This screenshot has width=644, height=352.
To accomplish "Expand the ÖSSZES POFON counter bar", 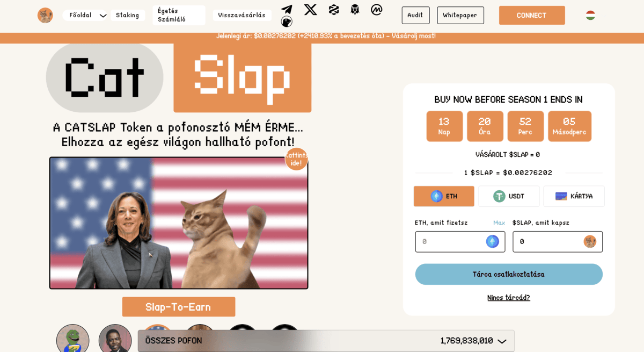I will [x=326, y=341].
